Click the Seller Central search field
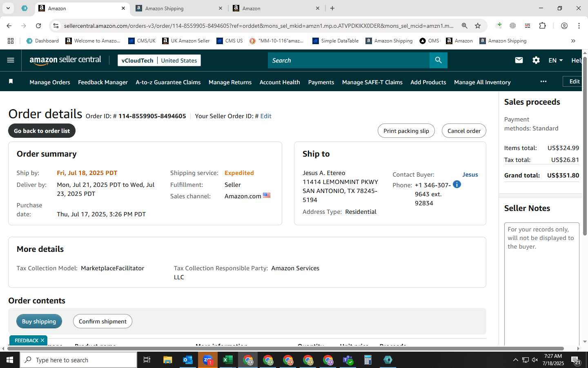 [x=349, y=60]
